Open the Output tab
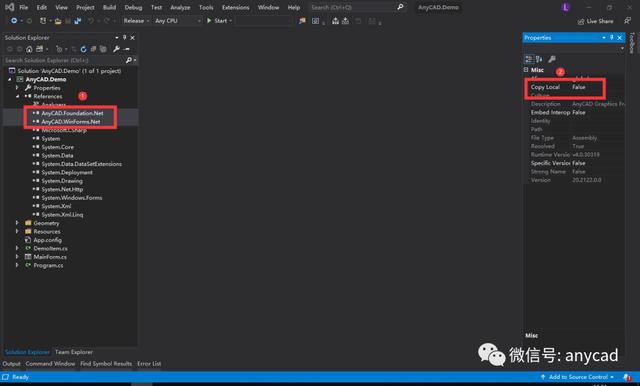640x386 pixels. tap(11, 364)
